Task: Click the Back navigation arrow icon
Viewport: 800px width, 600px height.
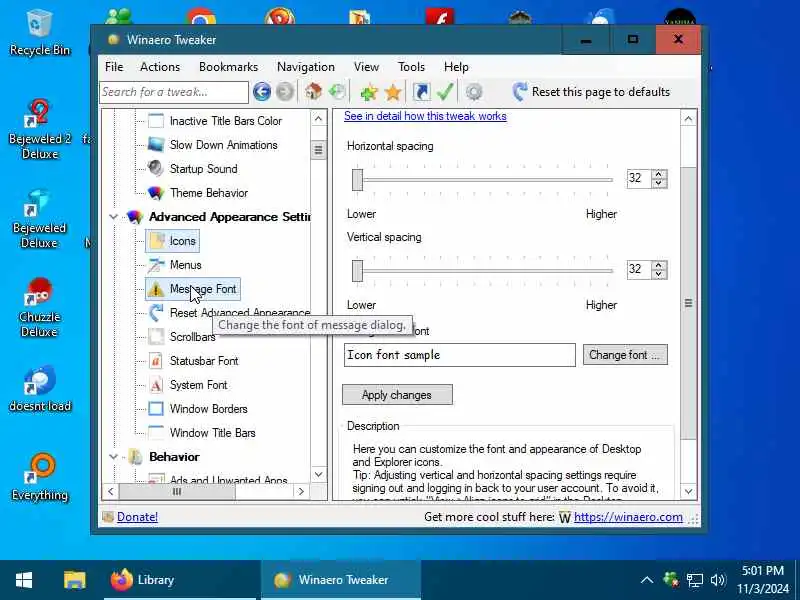Action: point(262,92)
